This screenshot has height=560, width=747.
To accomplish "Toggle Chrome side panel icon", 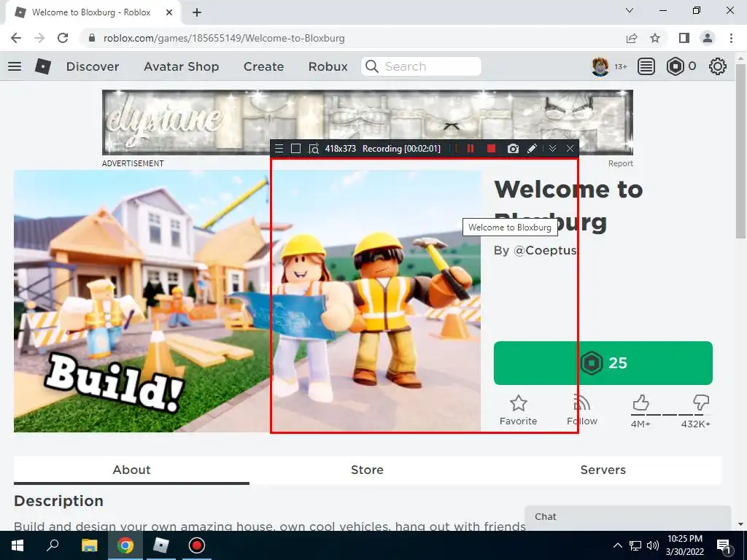I will point(684,38).
